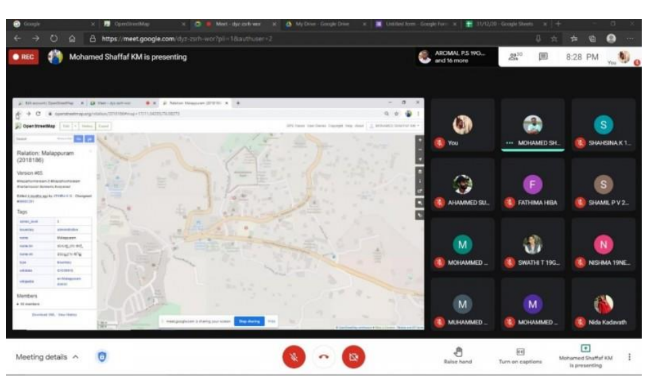Open browser settings ellipsis menu
Image resolution: width=649 pixels, height=390 pixels.
[x=630, y=39]
